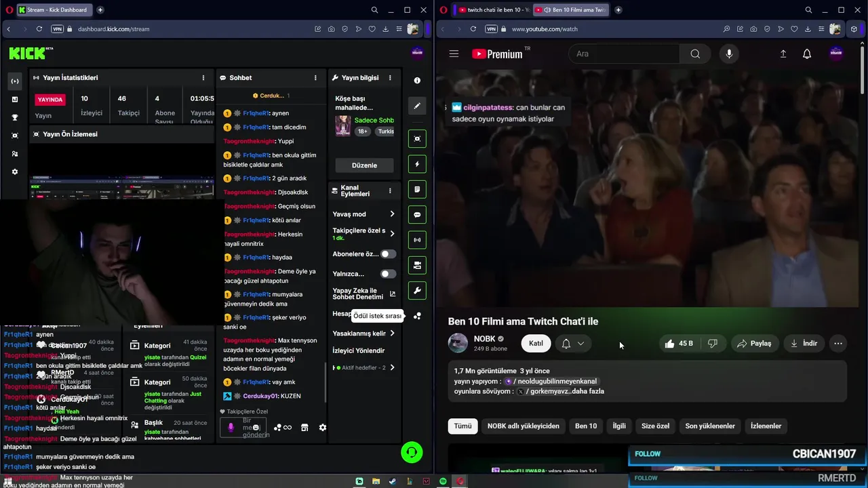The image size is (868, 488).
Task: Expand video description via daha fazla
Action: click(588, 391)
